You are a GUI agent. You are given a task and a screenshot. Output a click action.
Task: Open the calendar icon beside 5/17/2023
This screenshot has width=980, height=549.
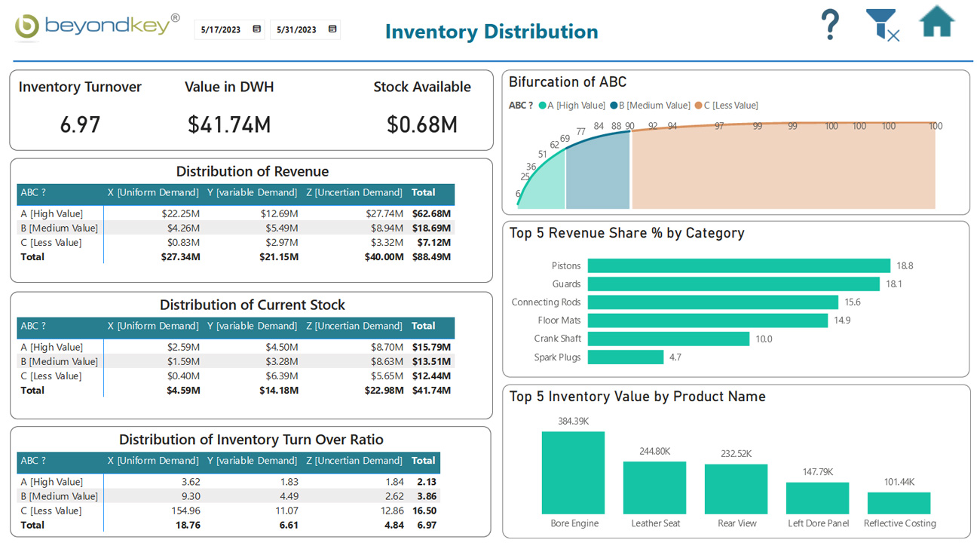pyautogui.click(x=256, y=28)
